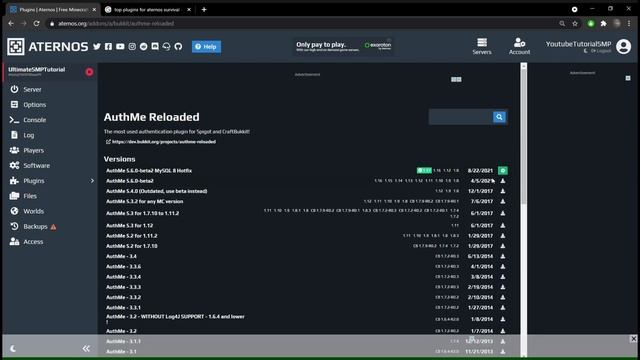
Task: Open a new browser tab
Action: (204, 9)
